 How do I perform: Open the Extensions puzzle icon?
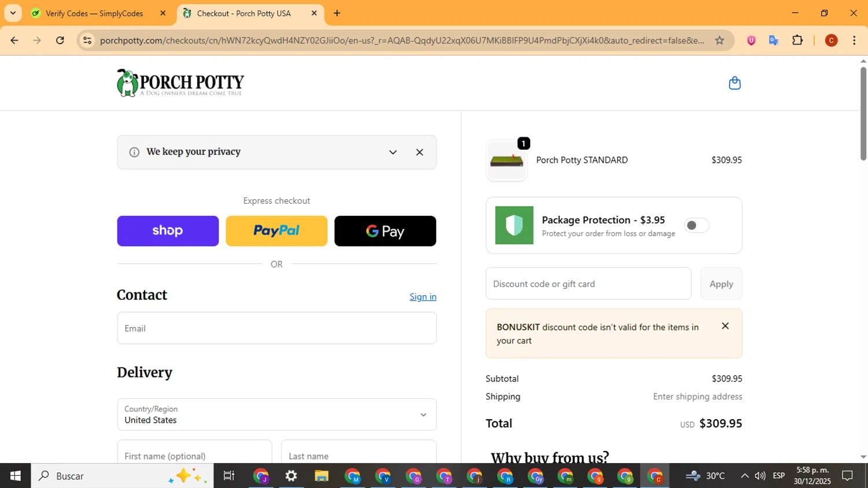[797, 41]
